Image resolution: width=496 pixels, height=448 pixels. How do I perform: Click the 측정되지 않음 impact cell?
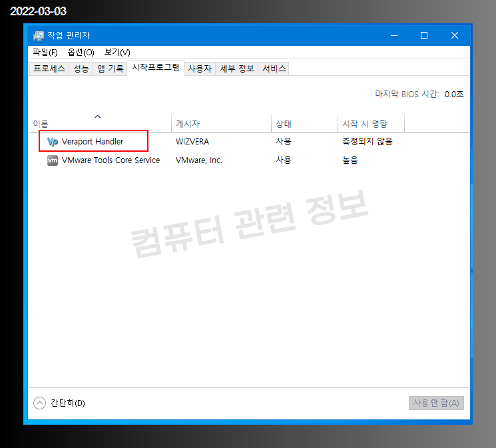click(368, 141)
